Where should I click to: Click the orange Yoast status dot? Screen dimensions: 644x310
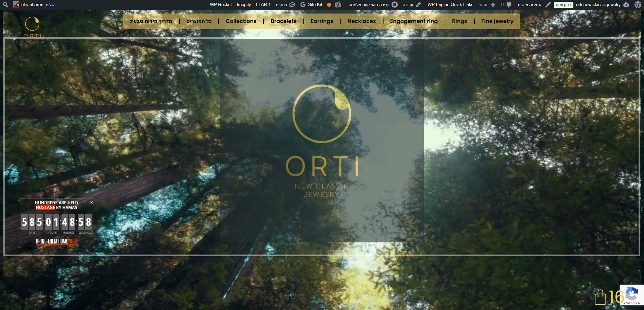329,5
